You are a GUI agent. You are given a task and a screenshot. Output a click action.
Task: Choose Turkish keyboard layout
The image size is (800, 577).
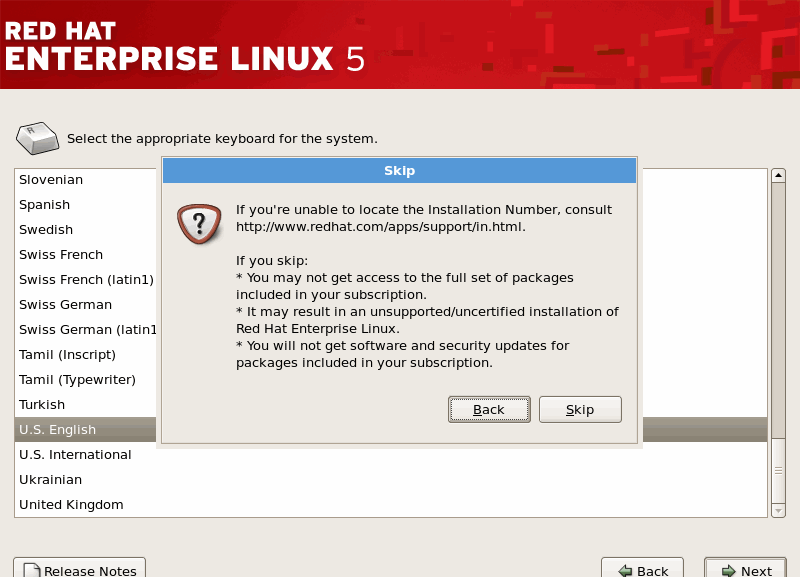pos(42,405)
